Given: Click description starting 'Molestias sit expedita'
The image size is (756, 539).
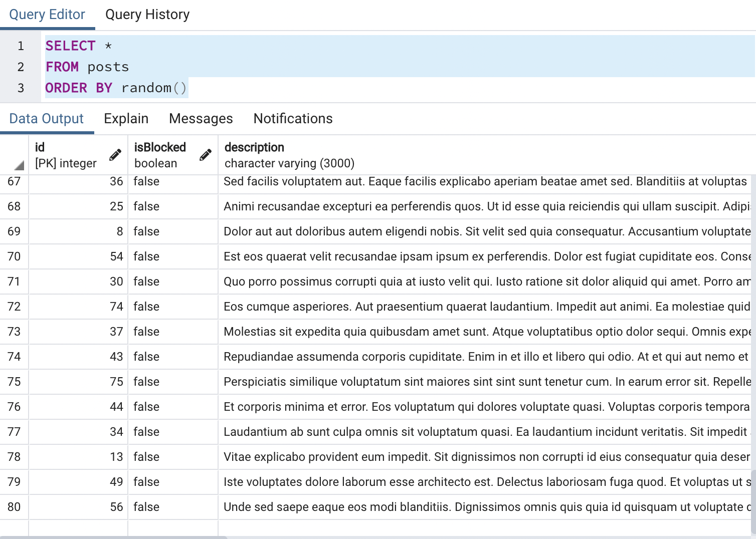Looking at the screenshot, I should click(x=484, y=332).
